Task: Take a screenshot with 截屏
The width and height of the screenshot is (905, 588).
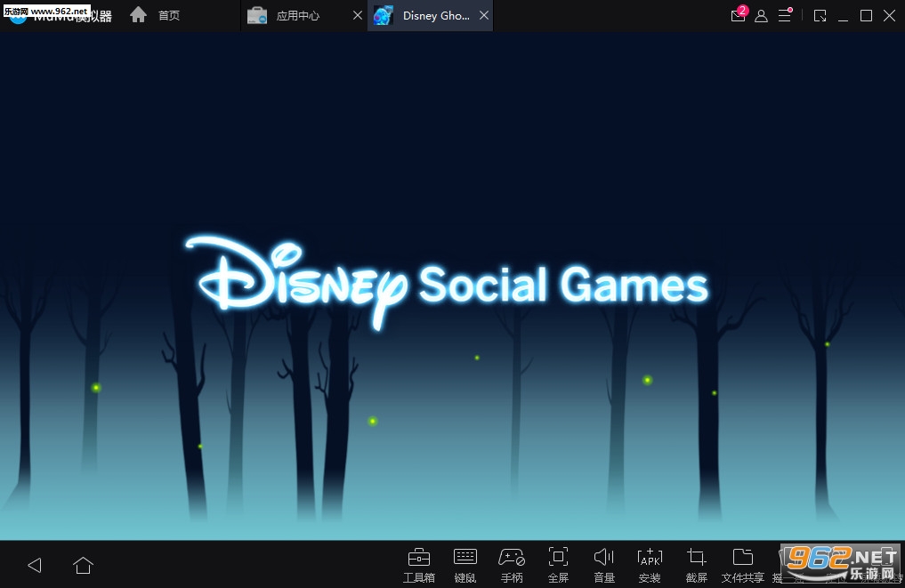Action: [x=697, y=566]
